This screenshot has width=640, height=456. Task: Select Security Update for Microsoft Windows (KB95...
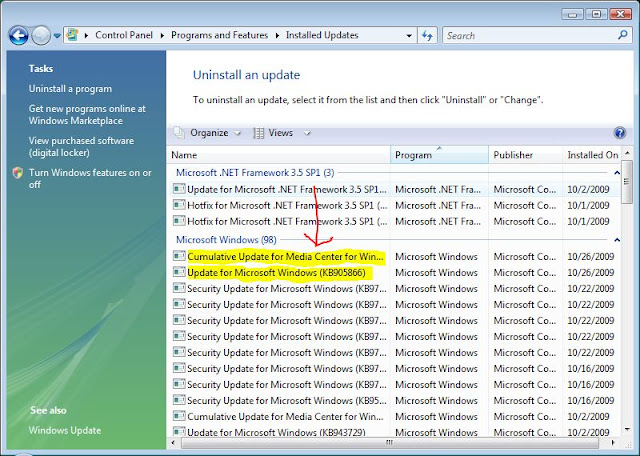[287, 400]
